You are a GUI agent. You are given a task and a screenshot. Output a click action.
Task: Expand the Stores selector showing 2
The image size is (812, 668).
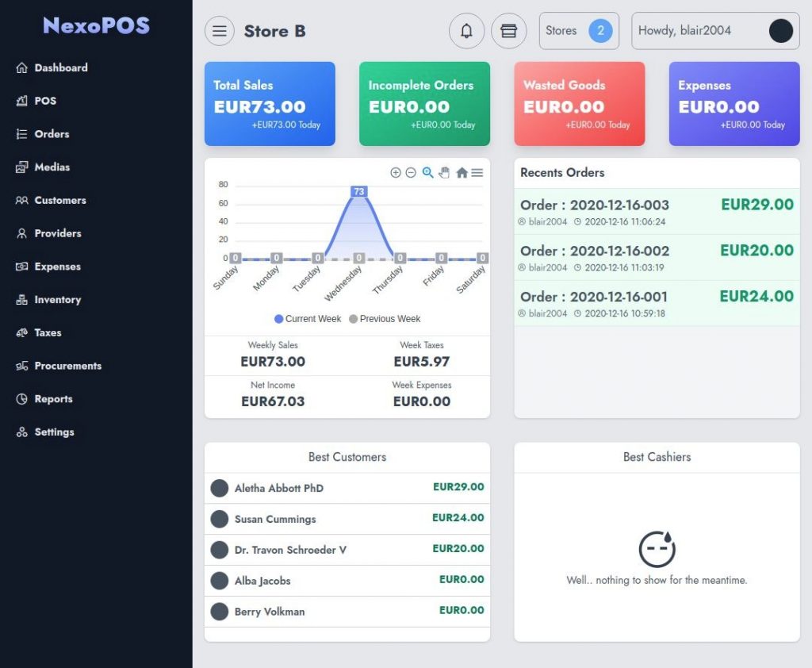(x=579, y=31)
